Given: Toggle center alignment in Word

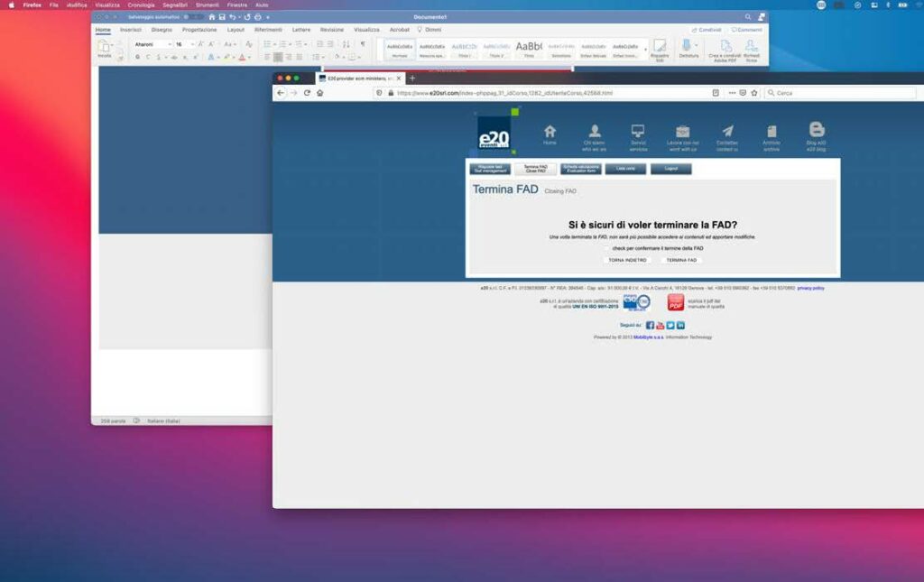Looking at the screenshot, I should click(278, 57).
